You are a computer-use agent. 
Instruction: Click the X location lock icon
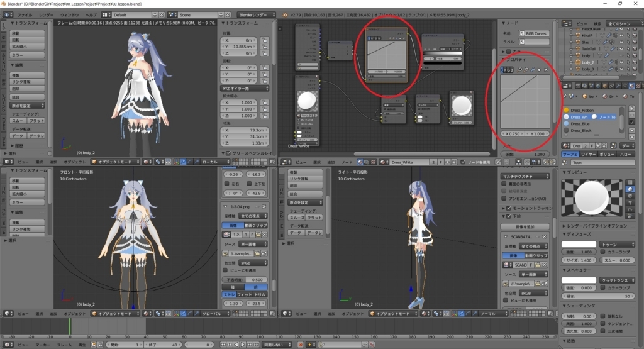coord(265,40)
